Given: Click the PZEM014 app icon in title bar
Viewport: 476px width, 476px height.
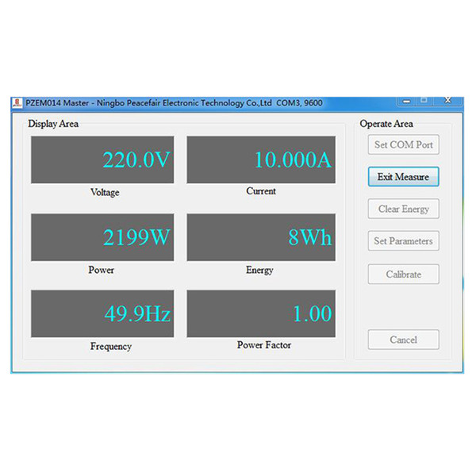Looking at the screenshot, I should coord(17,103).
